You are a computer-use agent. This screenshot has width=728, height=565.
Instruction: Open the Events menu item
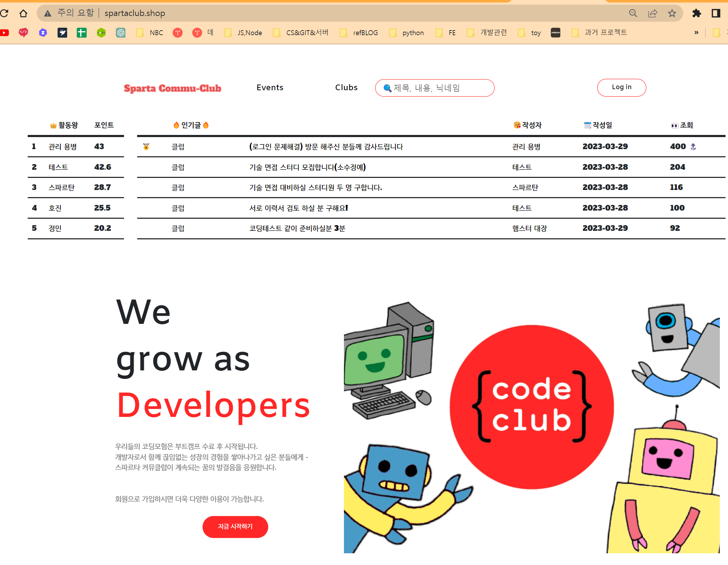pyautogui.click(x=270, y=88)
